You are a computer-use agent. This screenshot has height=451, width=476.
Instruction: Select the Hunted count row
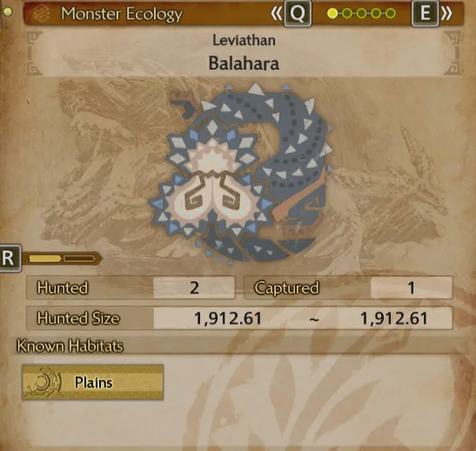pos(131,287)
